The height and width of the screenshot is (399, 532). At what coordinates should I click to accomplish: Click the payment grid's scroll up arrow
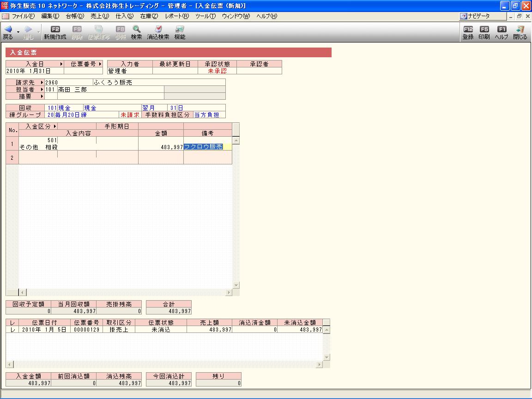236,140
